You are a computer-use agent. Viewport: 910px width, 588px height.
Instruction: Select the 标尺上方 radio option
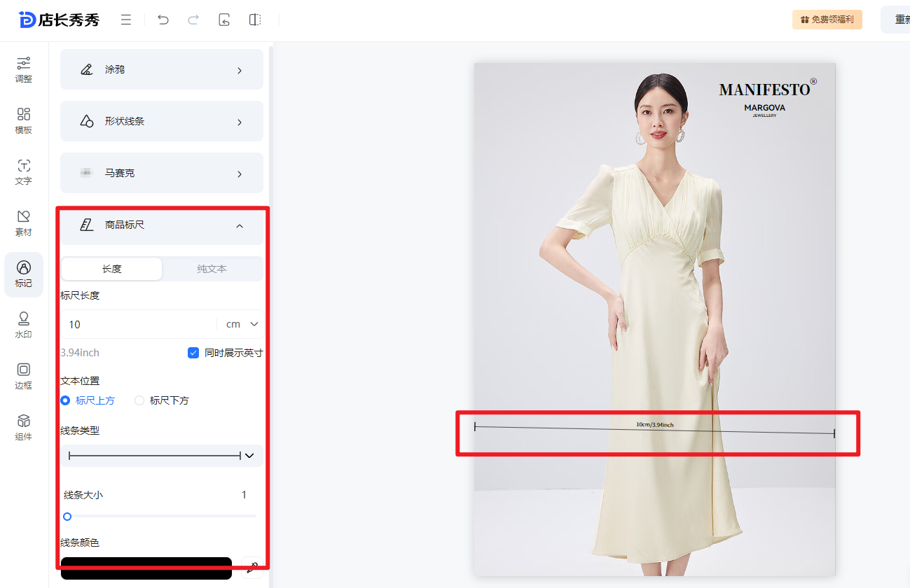coord(65,400)
